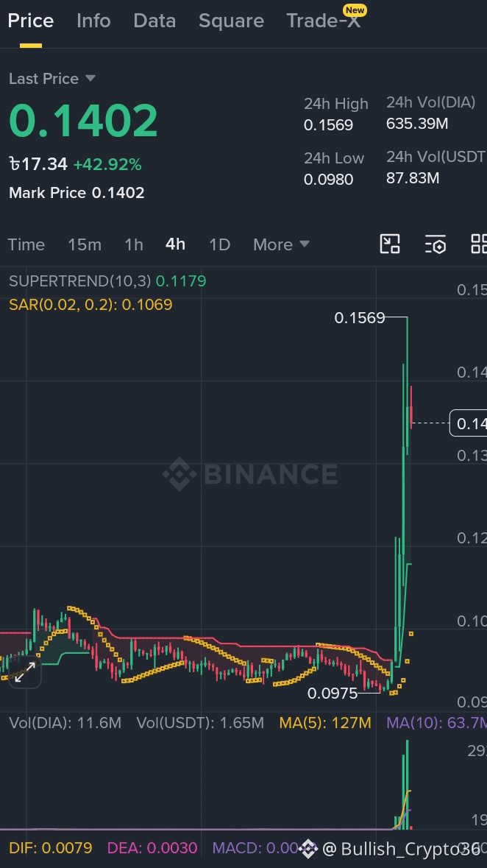Select the 15m interval
The image size is (487, 868).
(x=84, y=244)
